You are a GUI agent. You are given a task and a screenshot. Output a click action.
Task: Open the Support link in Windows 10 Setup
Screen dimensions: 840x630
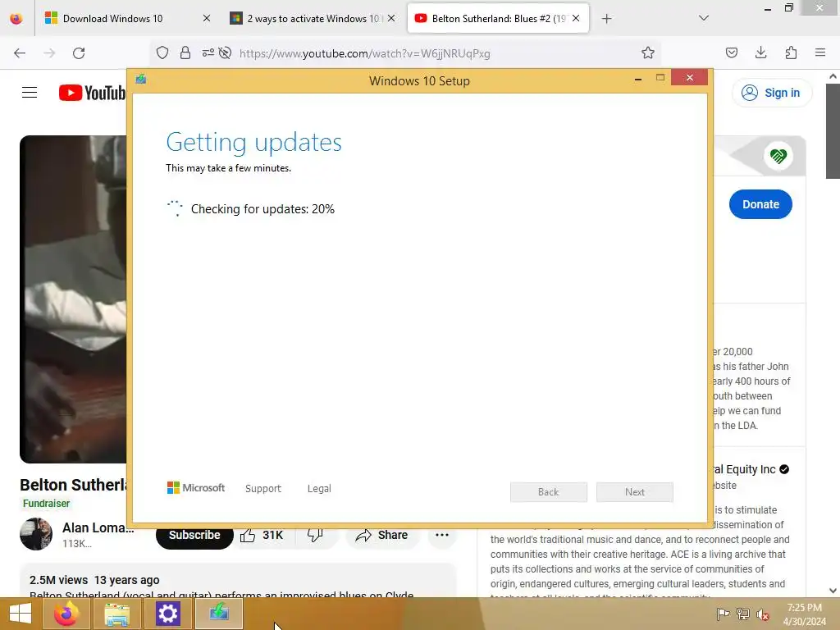coord(263,489)
